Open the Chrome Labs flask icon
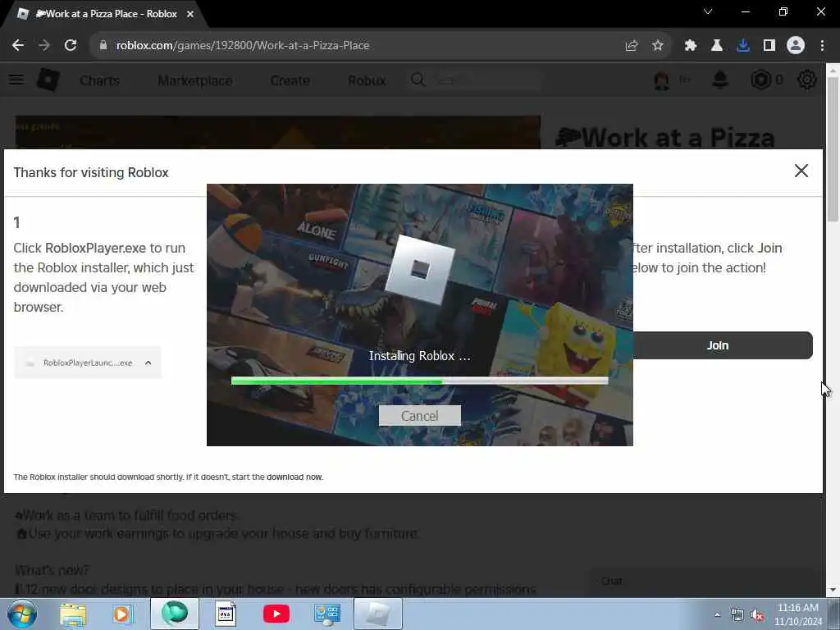 (716, 46)
